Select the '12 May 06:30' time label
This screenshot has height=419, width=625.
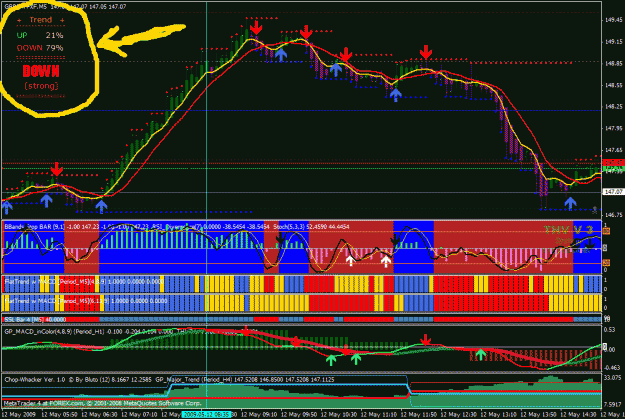point(99,415)
